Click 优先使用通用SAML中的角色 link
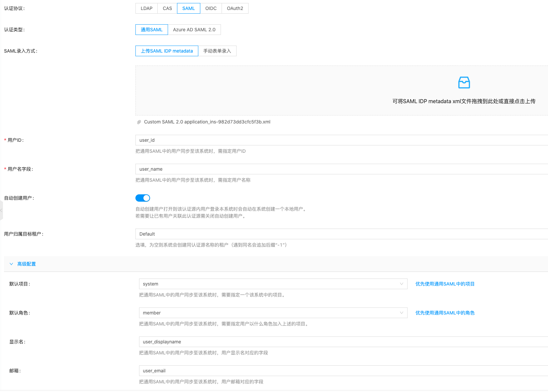The width and height of the screenshot is (548, 392). click(x=445, y=313)
